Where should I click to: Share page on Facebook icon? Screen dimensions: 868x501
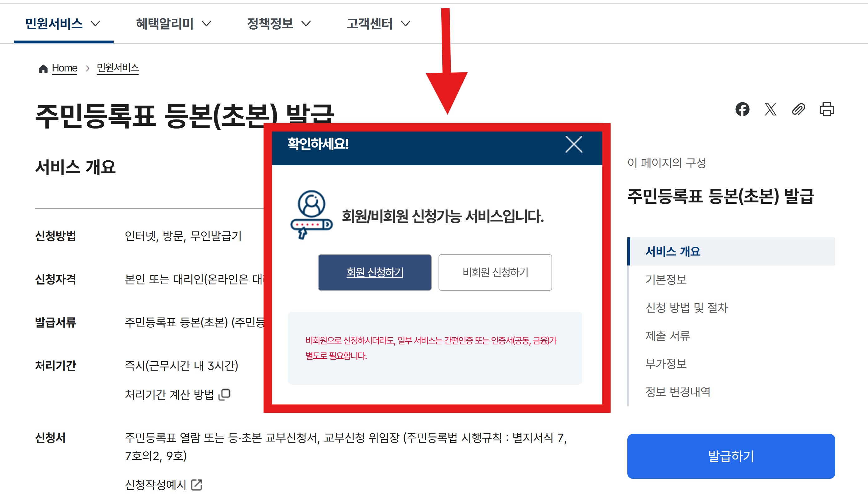pos(742,109)
